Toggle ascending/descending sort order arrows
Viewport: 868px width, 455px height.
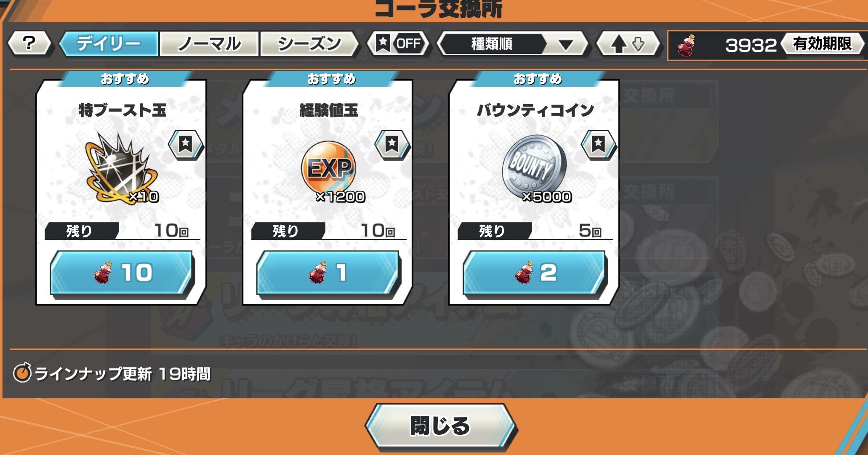628,44
